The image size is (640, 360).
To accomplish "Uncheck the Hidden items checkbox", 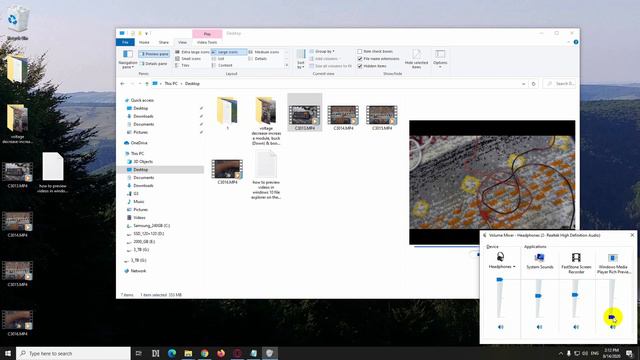I will (360, 66).
